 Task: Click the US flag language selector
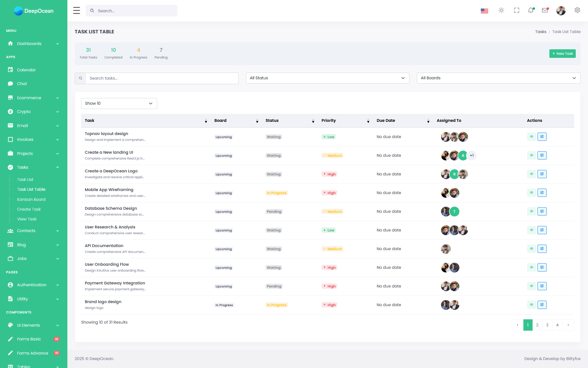coord(484,10)
